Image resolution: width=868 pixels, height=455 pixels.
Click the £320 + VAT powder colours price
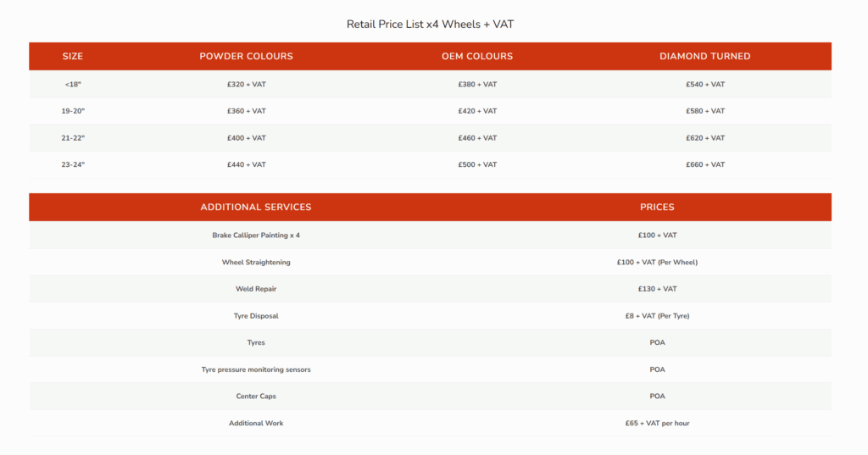(246, 85)
